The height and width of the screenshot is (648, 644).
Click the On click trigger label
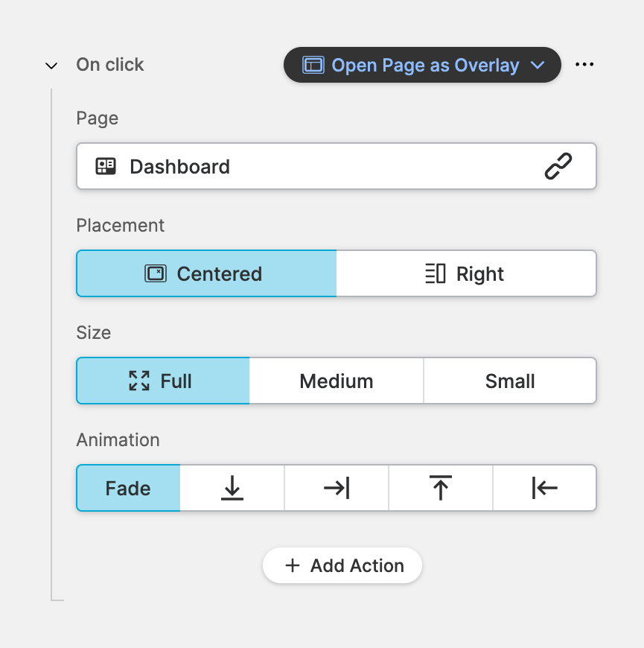(110, 65)
